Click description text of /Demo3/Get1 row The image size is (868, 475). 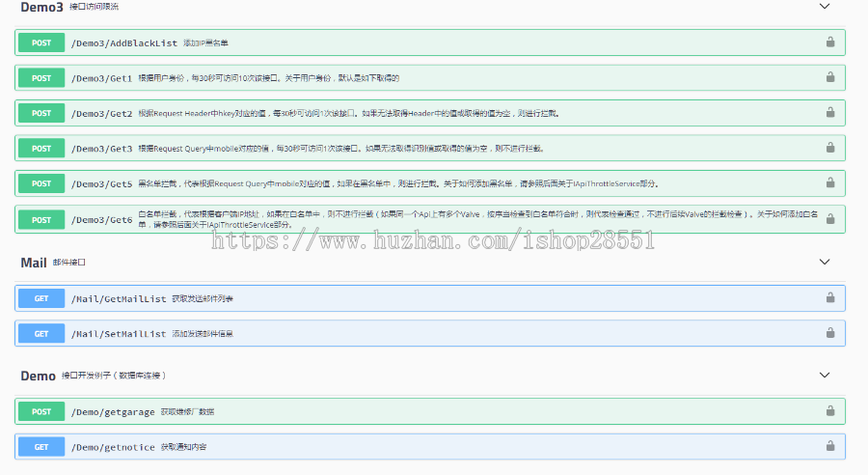click(x=268, y=78)
